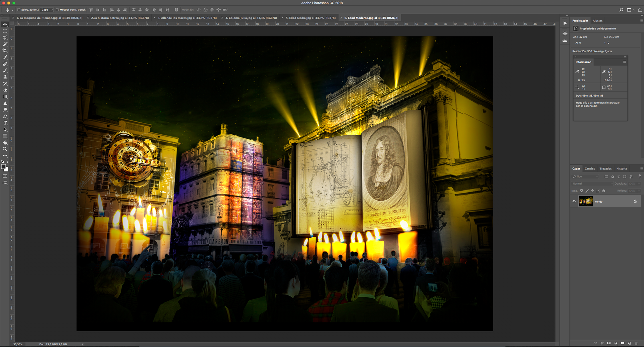Viewport: 644px width, 347px height.
Task: Toggle pixel layer filter in Capas panel
Action: [x=606, y=177]
